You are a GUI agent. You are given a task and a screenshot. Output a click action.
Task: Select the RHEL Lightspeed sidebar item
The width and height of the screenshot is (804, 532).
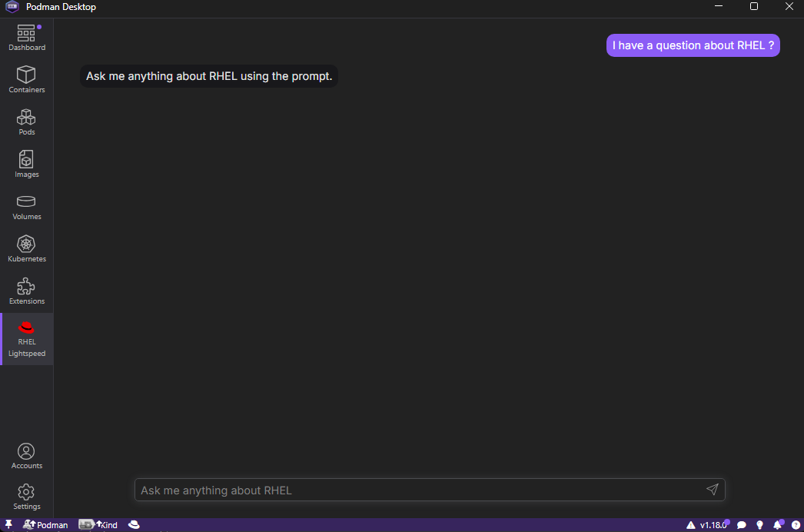[x=27, y=339]
